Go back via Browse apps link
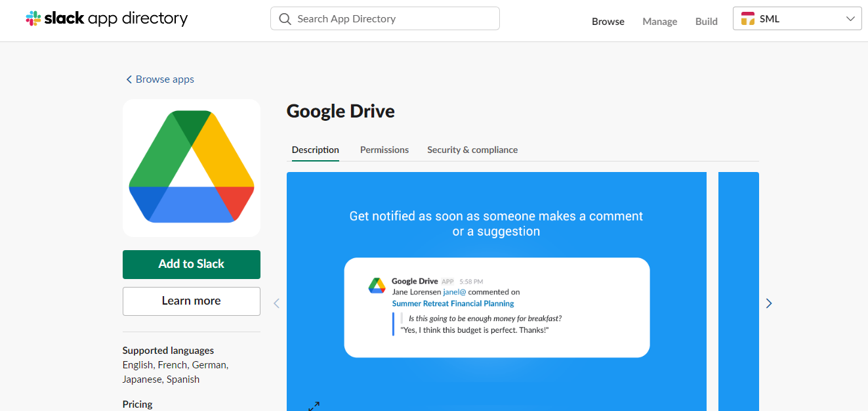 tap(160, 79)
